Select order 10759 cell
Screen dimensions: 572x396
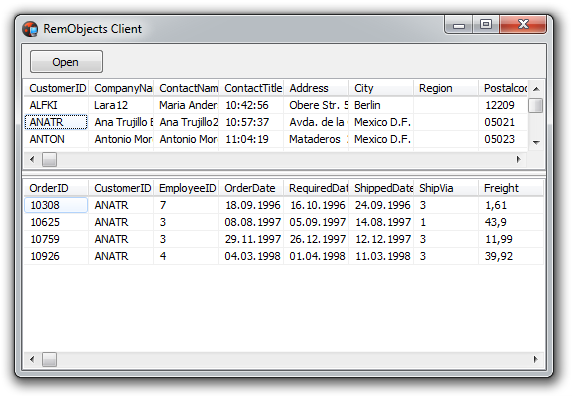coord(56,239)
